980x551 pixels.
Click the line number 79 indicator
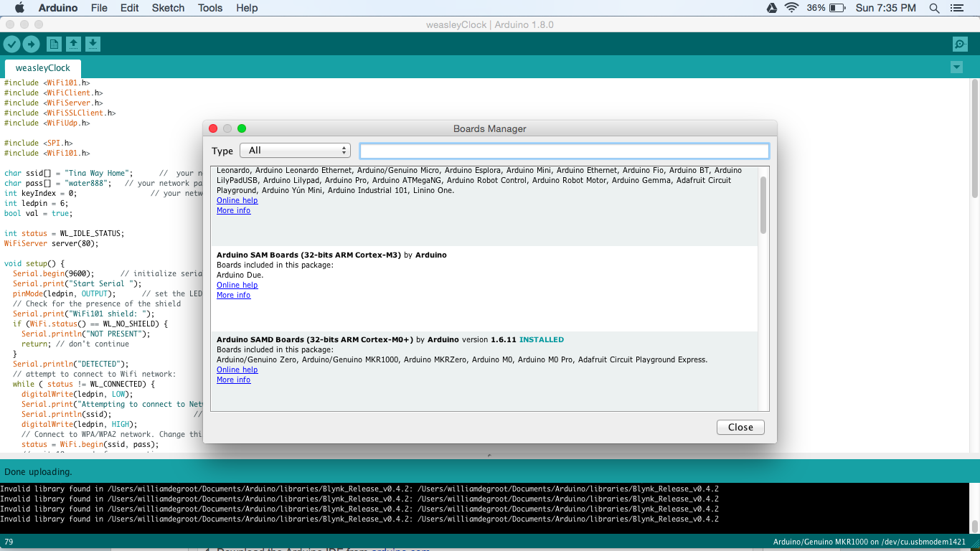pyautogui.click(x=9, y=542)
